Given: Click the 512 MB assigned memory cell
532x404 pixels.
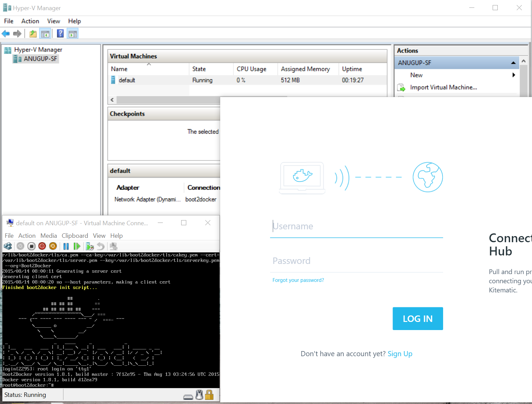Looking at the screenshot, I should pos(290,80).
